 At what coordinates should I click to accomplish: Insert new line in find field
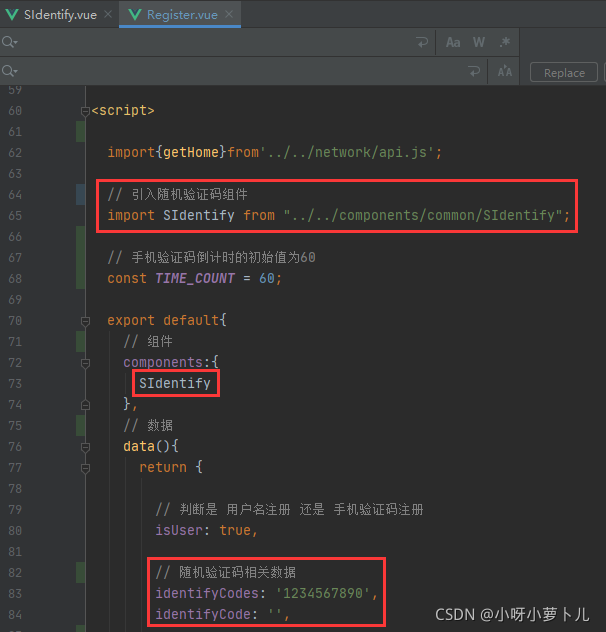coord(422,42)
